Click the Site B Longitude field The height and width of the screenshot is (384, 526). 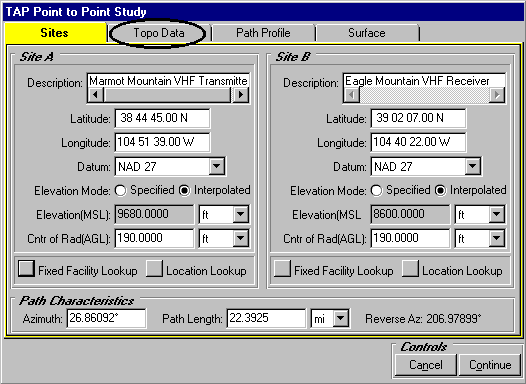pos(418,142)
